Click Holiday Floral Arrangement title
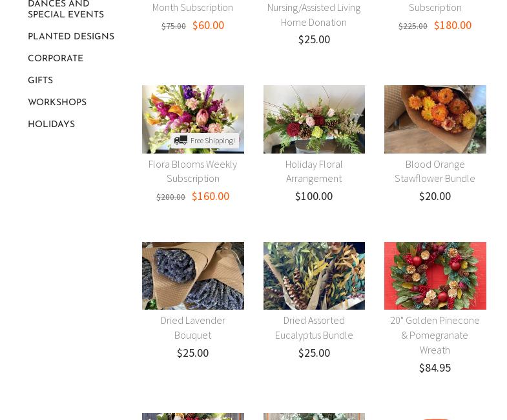507x420 pixels. pyautogui.click(x=314, y=171)
